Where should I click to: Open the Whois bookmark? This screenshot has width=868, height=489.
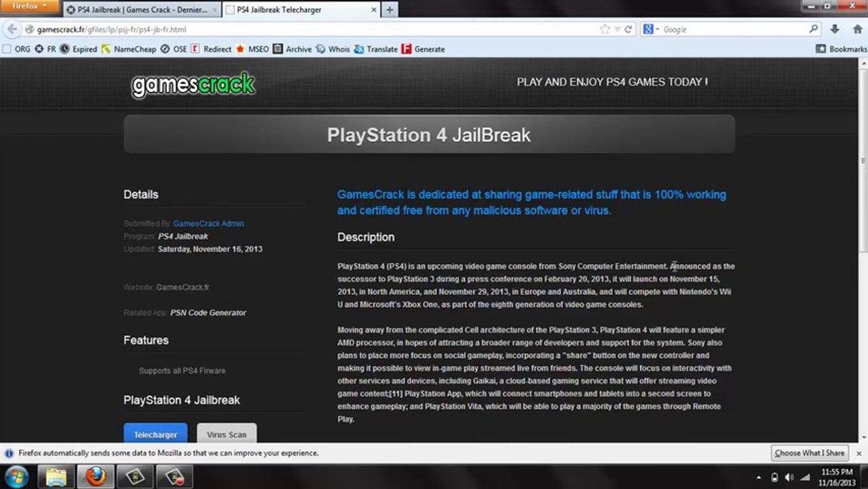tap(333, 49)
